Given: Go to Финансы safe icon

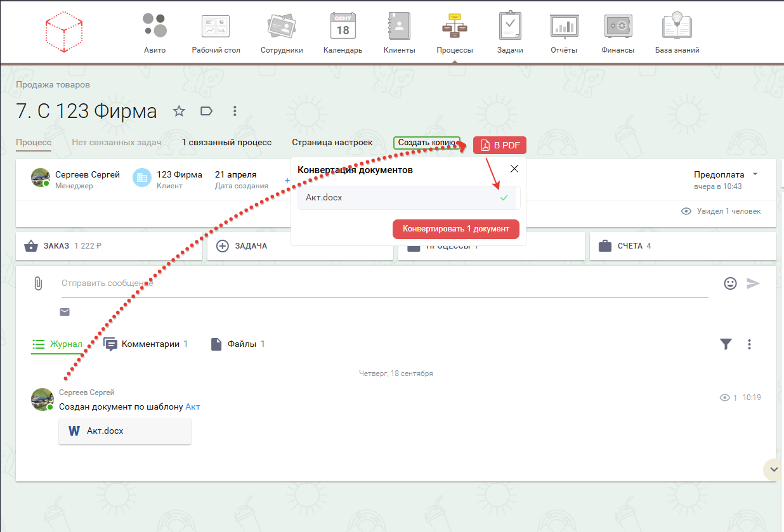Looking at the screenshot, I should [x=617, y=27].
